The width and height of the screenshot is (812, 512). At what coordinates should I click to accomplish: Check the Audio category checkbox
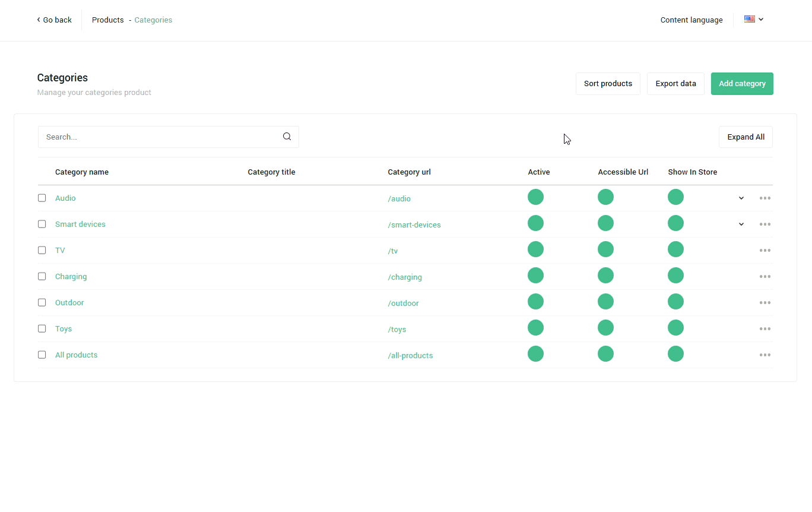(42, 198)
